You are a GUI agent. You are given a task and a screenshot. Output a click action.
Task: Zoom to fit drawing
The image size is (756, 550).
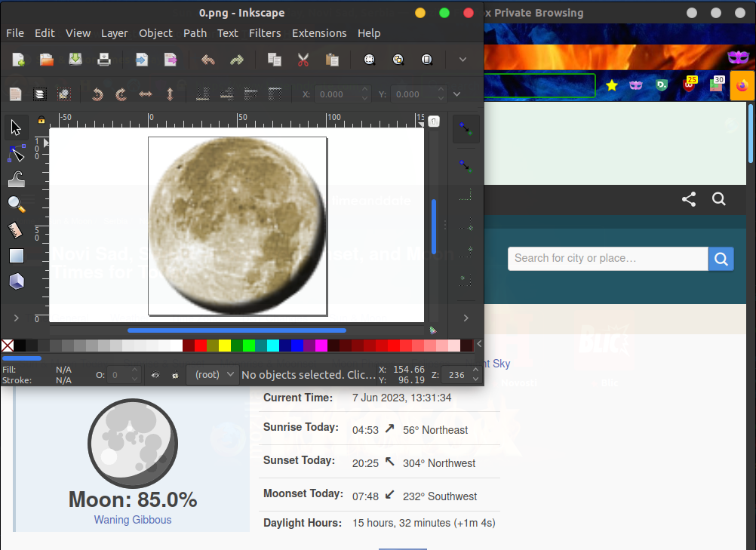pos(398,60)
